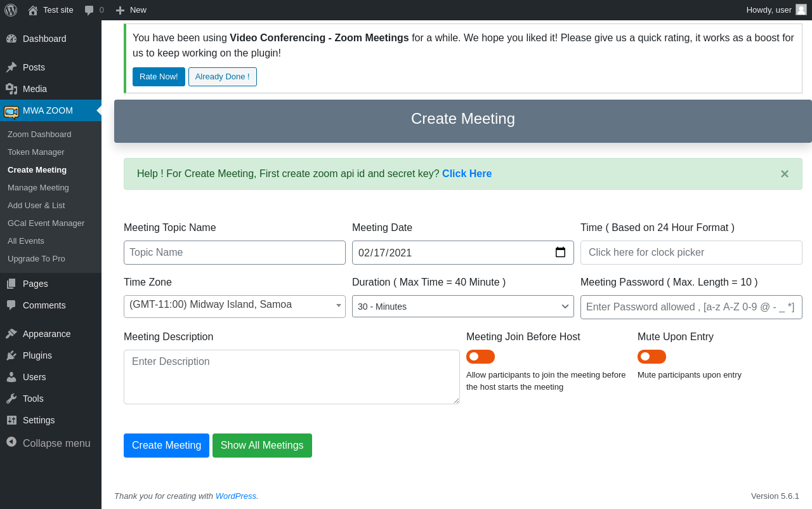Open the Users menu item

tap(51, 377)
